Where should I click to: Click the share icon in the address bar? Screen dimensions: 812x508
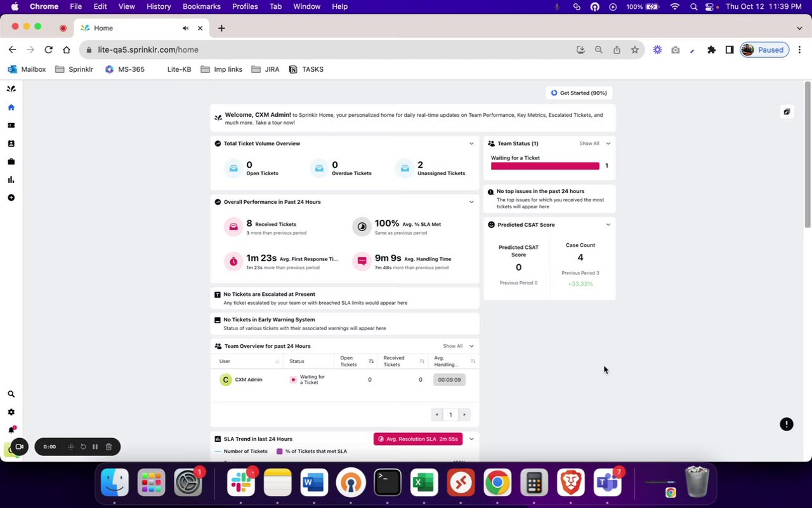pos(617,50)
